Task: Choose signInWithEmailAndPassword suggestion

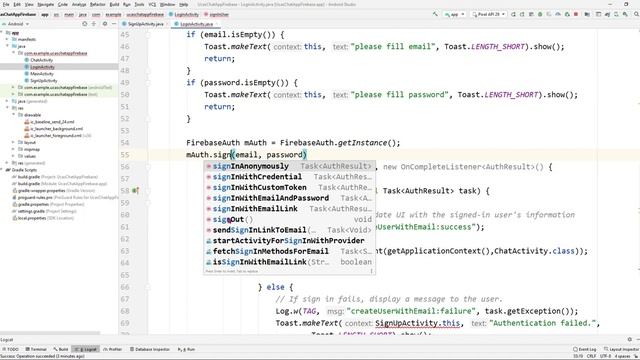Action: point(289,198)
